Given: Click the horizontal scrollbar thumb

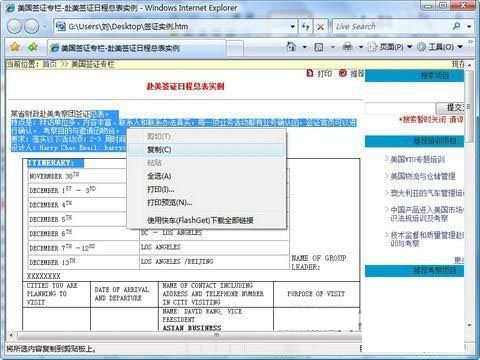Looking at the screenshot, I should [189, 335].
